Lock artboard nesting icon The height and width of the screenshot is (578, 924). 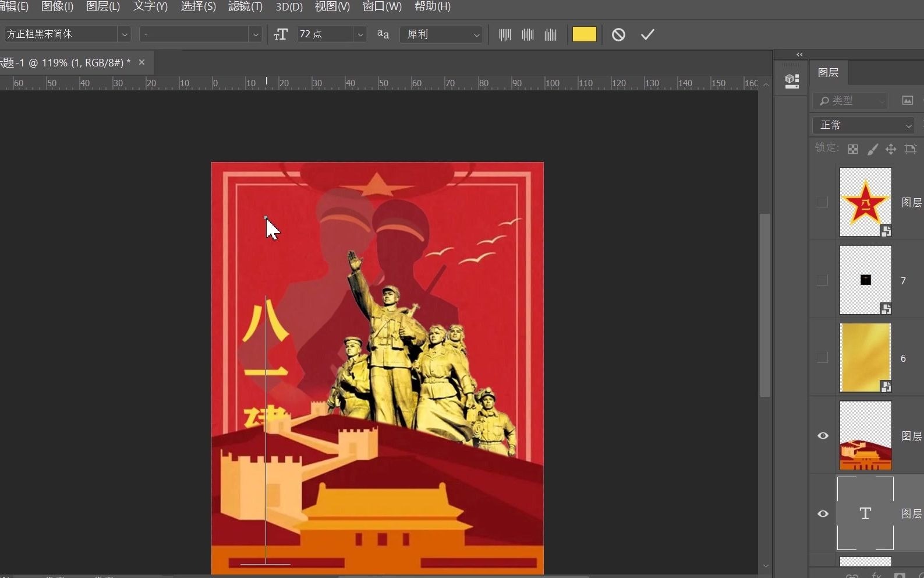(x=910, y=149)
